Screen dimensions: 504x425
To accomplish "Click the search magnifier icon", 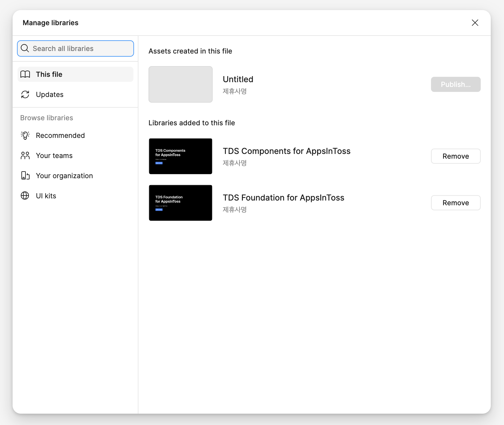I will coord(25,48).
